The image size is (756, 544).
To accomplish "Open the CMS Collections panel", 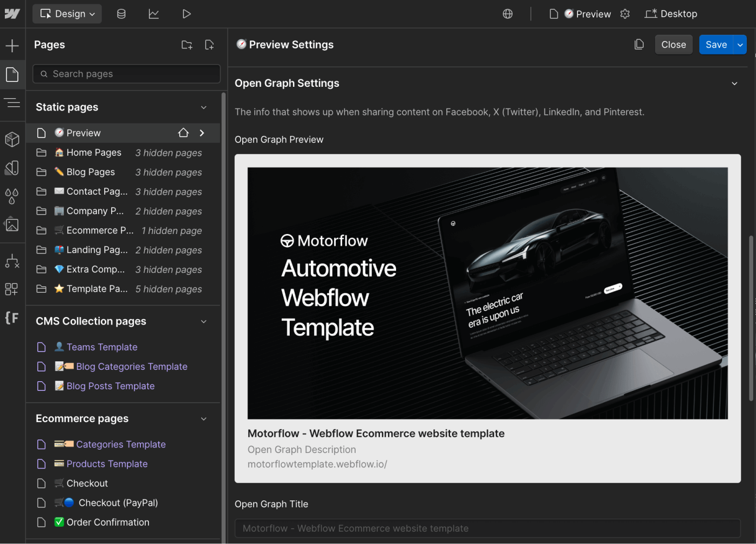I will click(x=121, y=13).
